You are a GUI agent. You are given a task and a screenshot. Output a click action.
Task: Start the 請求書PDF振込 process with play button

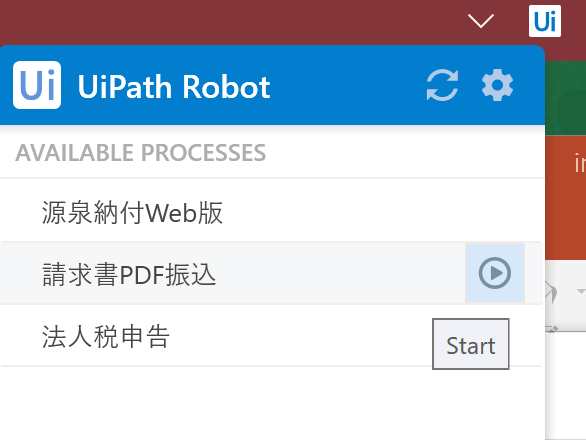pyautogui.click(x=495, y=273)
